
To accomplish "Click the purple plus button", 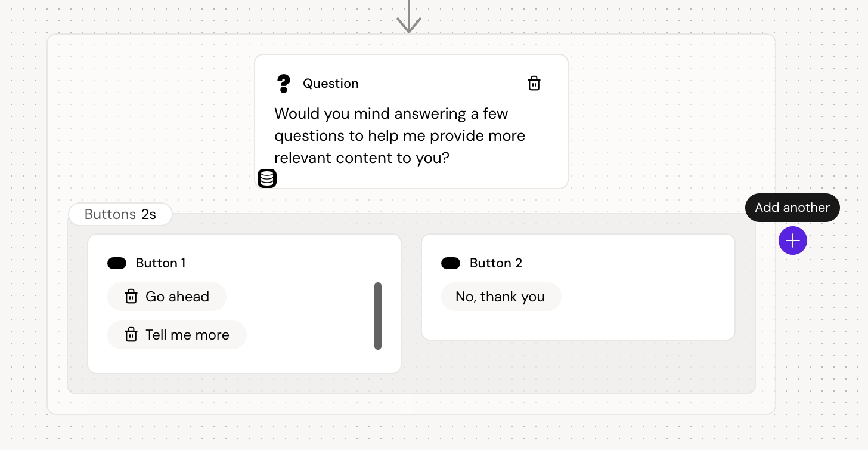I will tap(792, 241).
